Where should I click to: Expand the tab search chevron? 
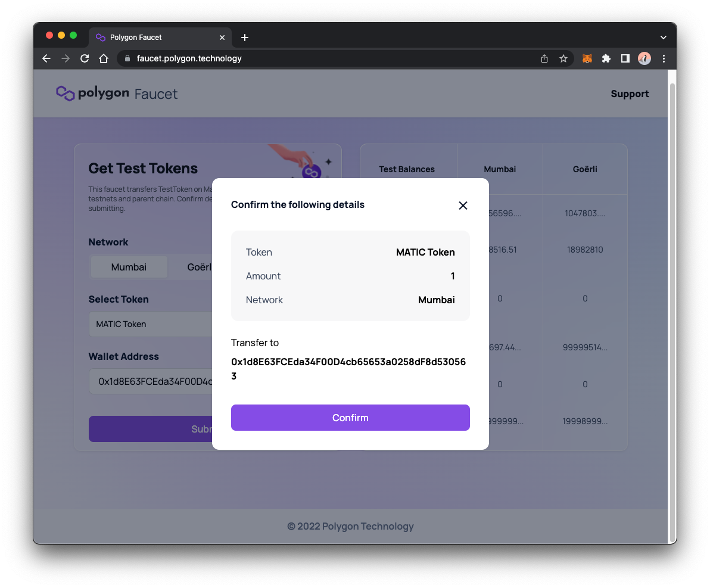[x=663, y=38]
